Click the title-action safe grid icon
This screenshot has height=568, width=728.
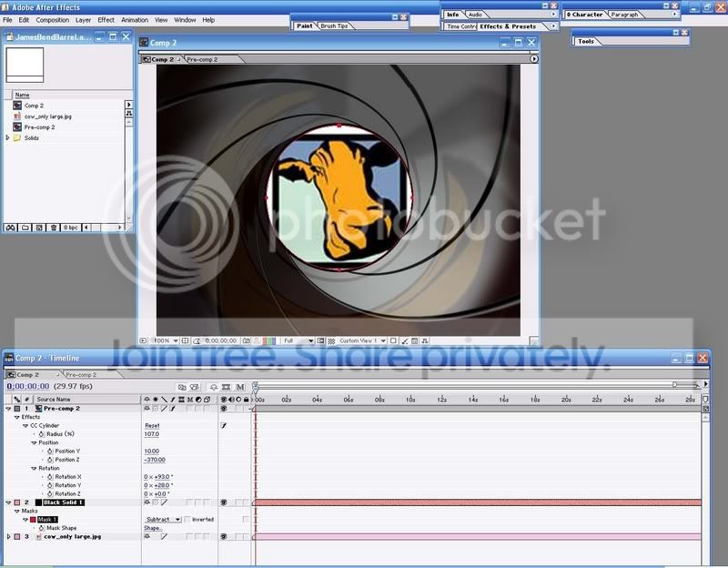185,341
